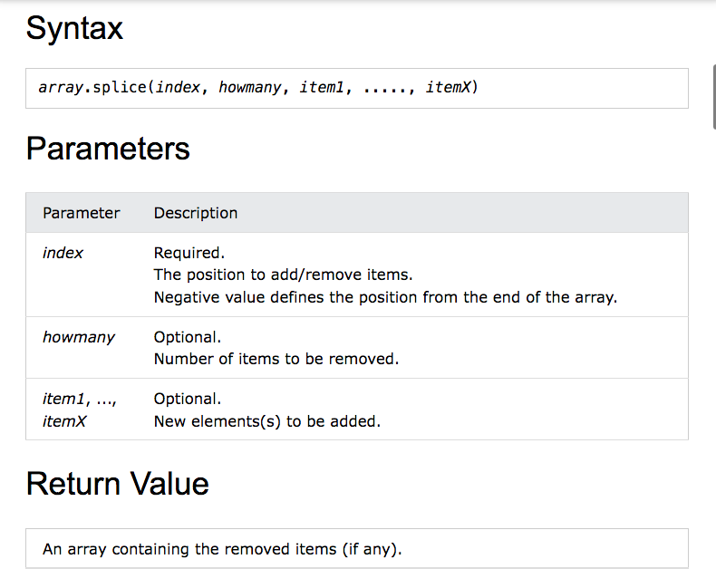
Task: Click the array.splice syntax code box
Action: [356, 88]
